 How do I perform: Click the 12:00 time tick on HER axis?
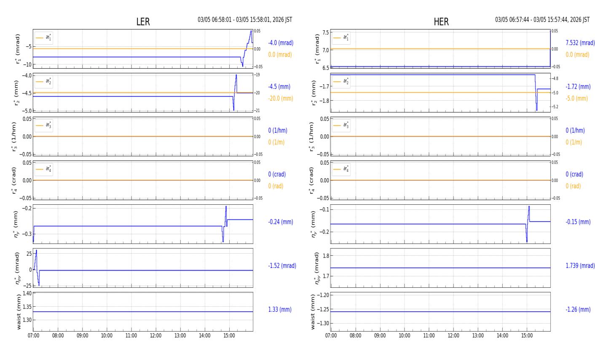pos(453,336)
